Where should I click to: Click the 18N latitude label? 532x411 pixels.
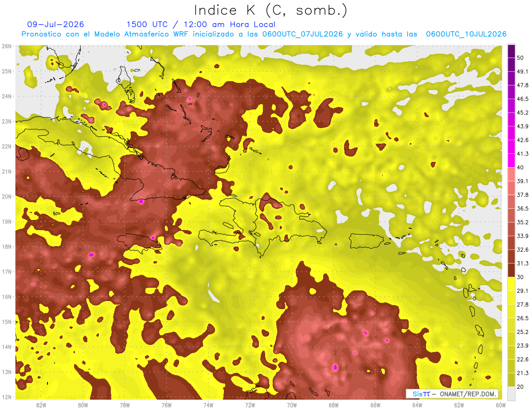pyautogui.click(x=6, y=247)
